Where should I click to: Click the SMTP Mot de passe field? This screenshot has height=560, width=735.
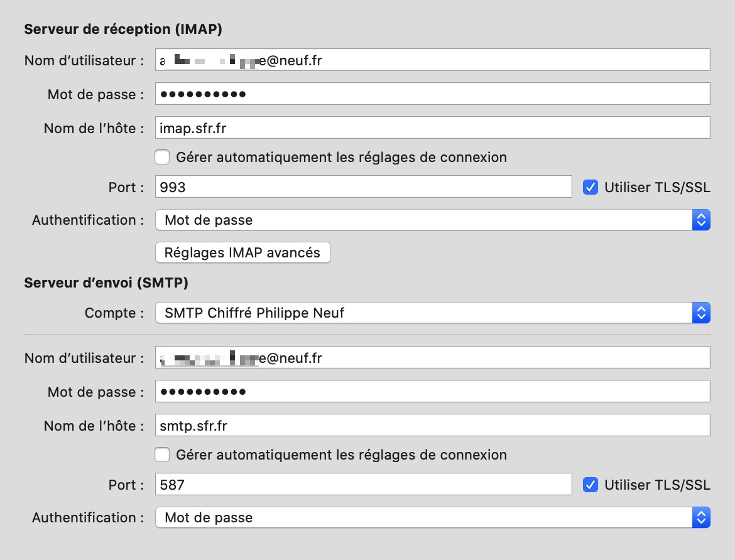pyautogui.click(x=433, y=391)
